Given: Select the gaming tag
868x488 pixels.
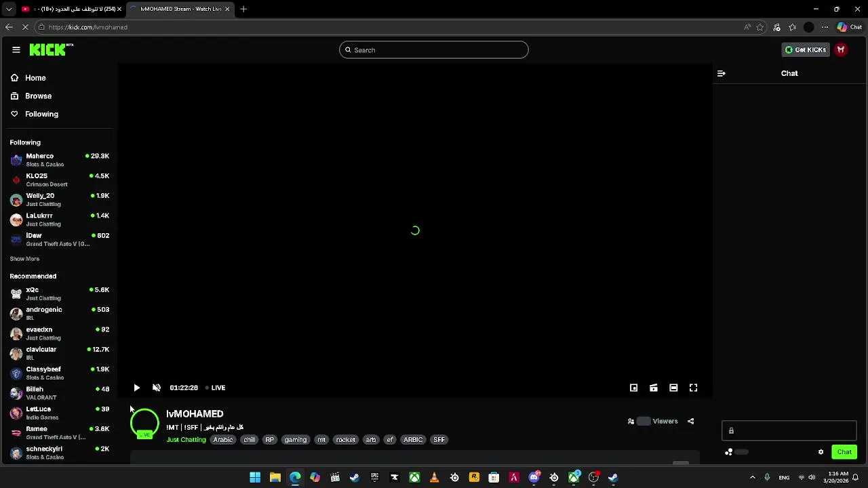Looking at the screenshot, I should coord(296,440).
